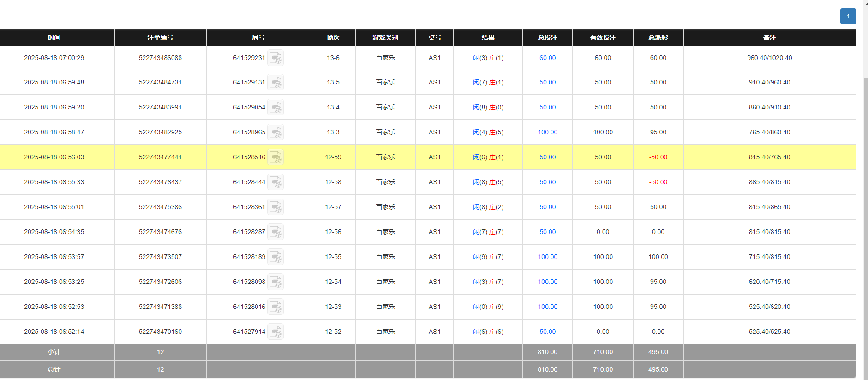Click video icon for round 641528965
868x380 pixels.
coord(275,133)
